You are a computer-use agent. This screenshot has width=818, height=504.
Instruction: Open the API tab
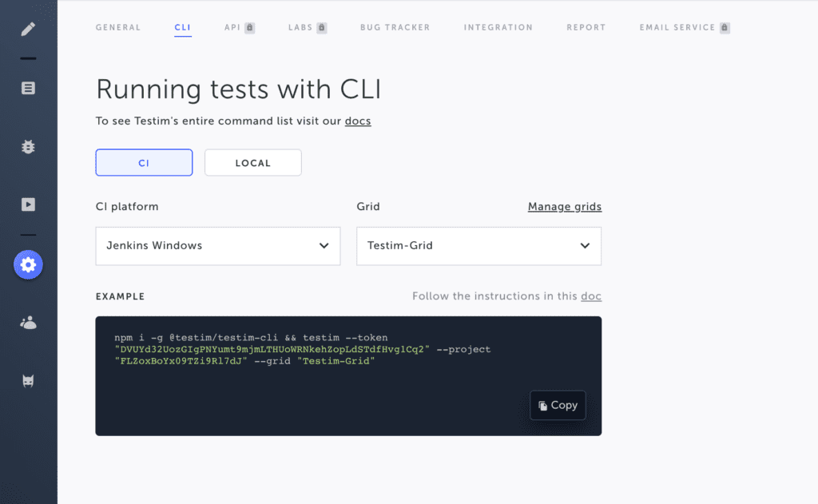[232, 28]
